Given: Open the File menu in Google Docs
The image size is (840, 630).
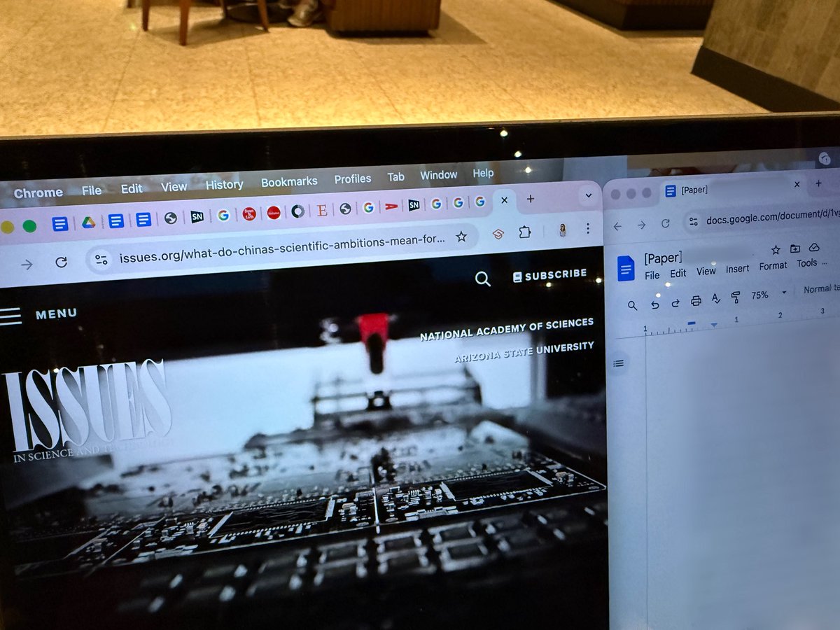Looking at the screenshot, I should 652,275.
